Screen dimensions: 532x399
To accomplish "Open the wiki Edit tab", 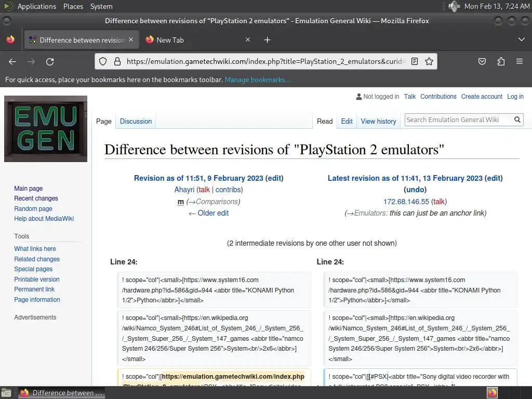I will 347,121.
